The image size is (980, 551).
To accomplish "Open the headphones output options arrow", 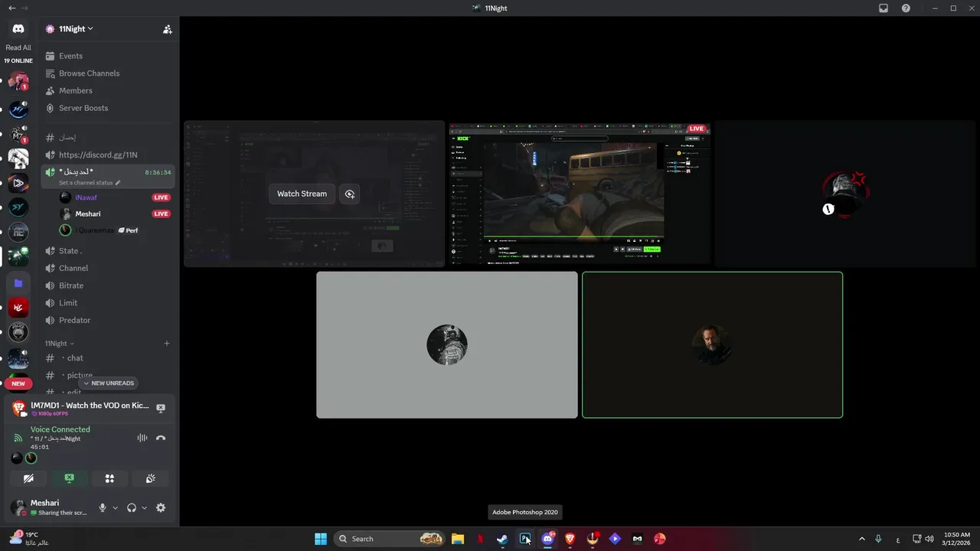I will pyautogui.click(x=145, y=507).
